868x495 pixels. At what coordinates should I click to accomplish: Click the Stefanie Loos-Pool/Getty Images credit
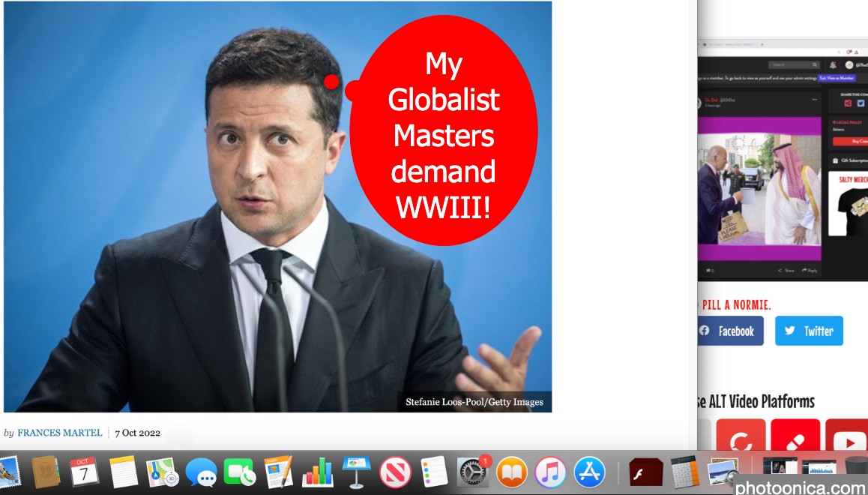pyautogui.click(x=474, y=402)
